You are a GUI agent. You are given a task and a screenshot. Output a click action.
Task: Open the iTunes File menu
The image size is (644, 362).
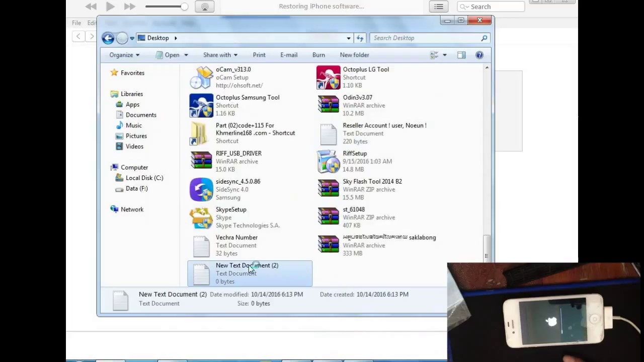76,23
